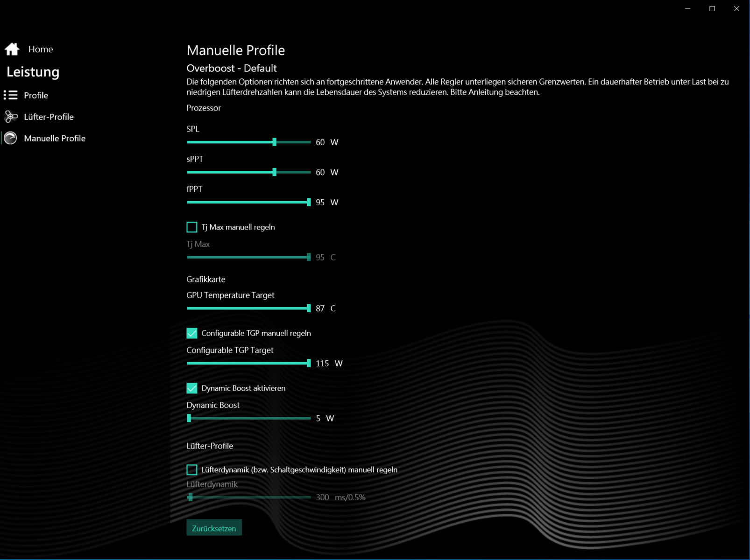Switch to Lüfter-Profile page
750x560 pixels.
[49, 117]
